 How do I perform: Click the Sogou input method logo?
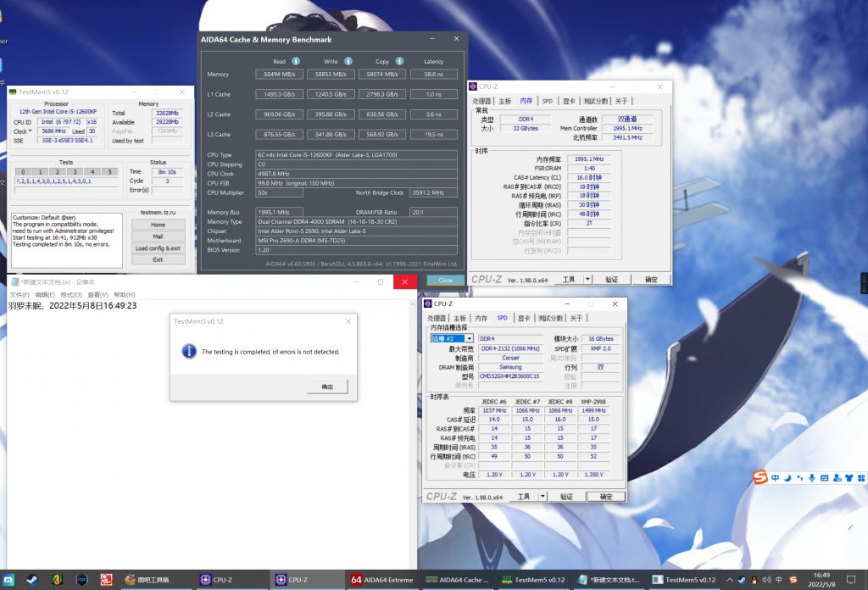point(761,479)
